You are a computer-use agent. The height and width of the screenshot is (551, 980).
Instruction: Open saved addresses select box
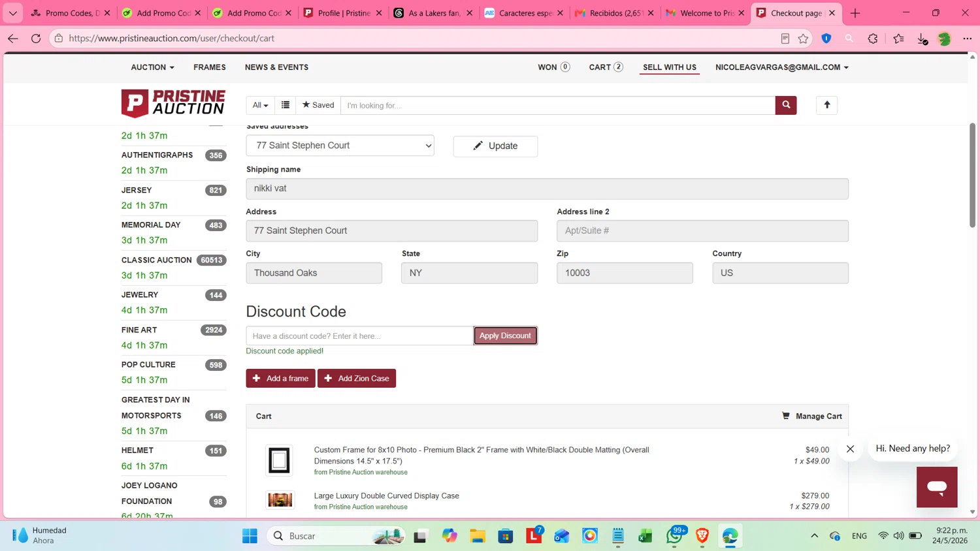[x=340, y=146]
